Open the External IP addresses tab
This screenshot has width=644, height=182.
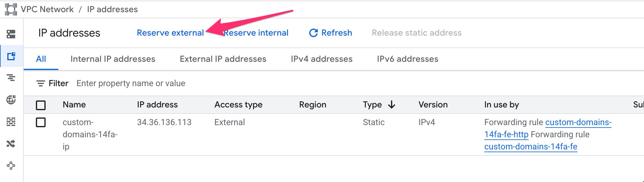(223, 59)
